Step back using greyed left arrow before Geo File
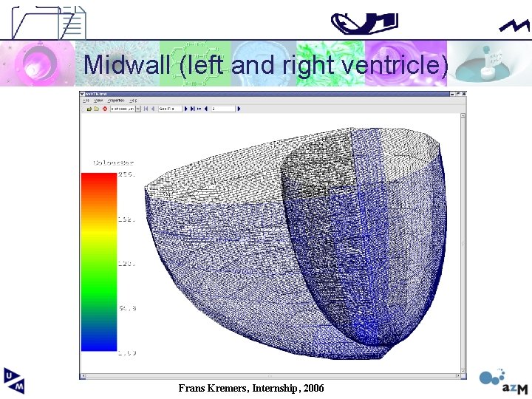This screenshot has width=532, height=399. [153, 109]
